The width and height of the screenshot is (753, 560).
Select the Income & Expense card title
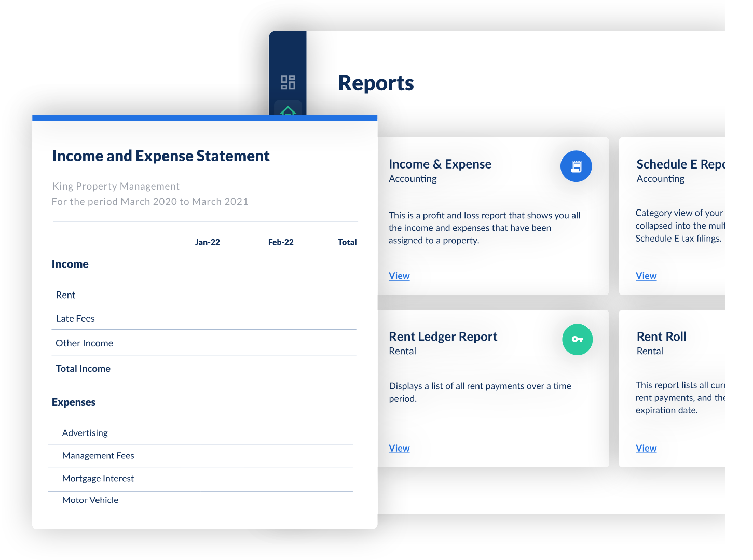[x=440, y=164]
